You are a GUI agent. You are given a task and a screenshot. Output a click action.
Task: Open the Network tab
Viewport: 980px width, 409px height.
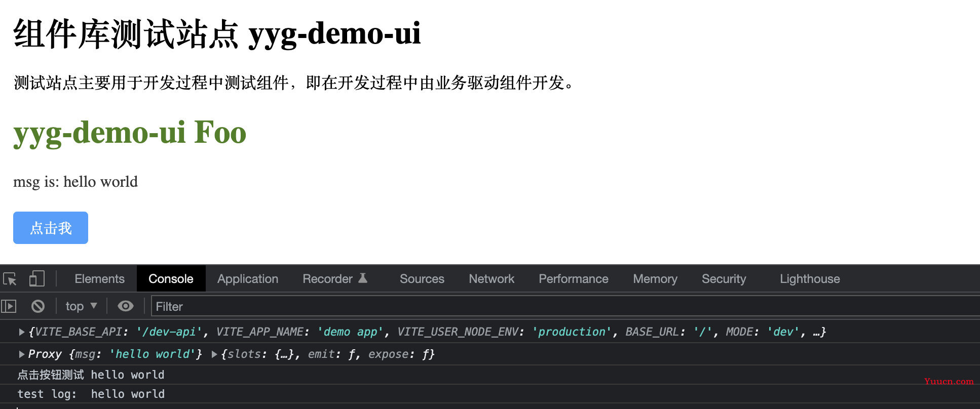(492, 279)
